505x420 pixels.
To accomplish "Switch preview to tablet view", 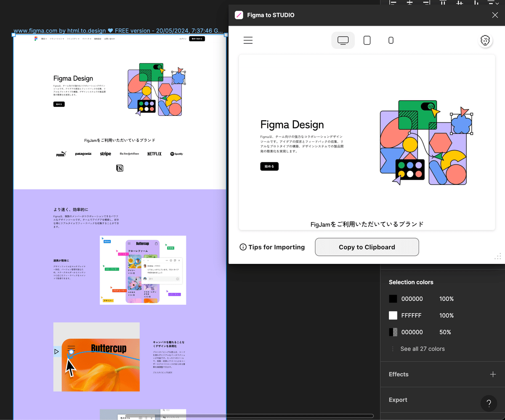I will click(x=367, y=40).
